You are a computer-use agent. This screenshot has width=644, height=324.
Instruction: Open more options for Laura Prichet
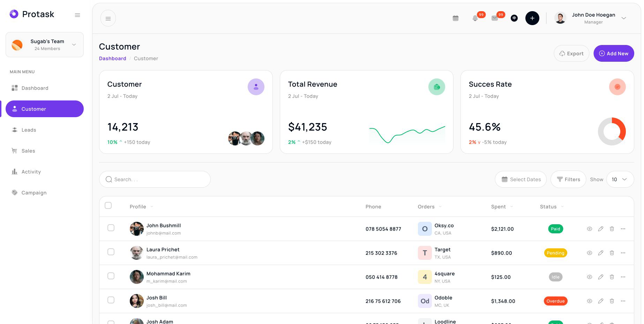(x=623, y=253)
